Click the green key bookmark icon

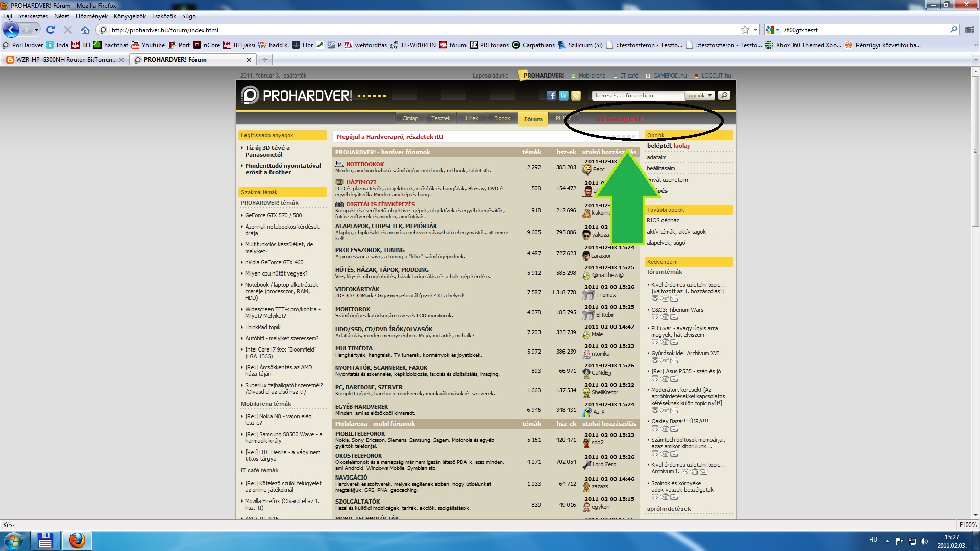click(320, 45)
